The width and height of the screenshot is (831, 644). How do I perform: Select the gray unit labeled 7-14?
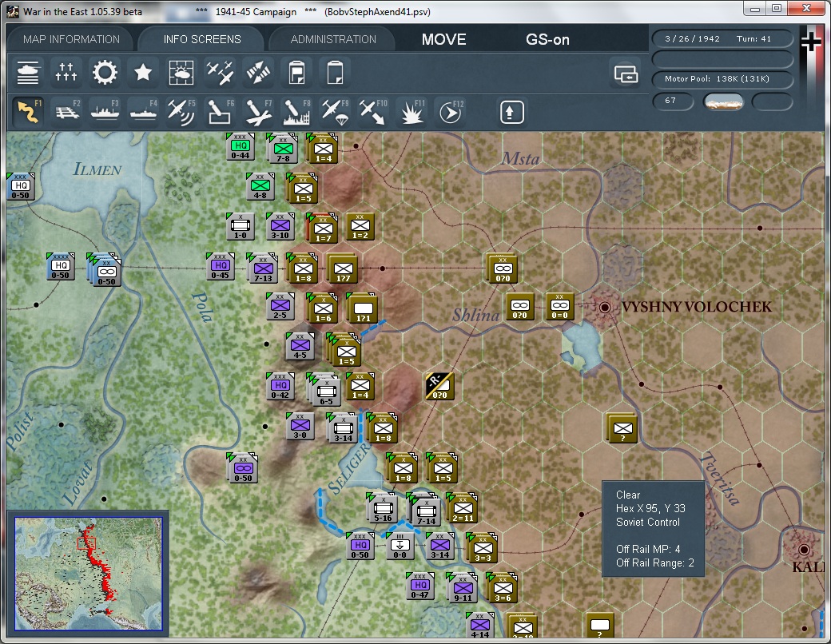click(x=424, y=509)
